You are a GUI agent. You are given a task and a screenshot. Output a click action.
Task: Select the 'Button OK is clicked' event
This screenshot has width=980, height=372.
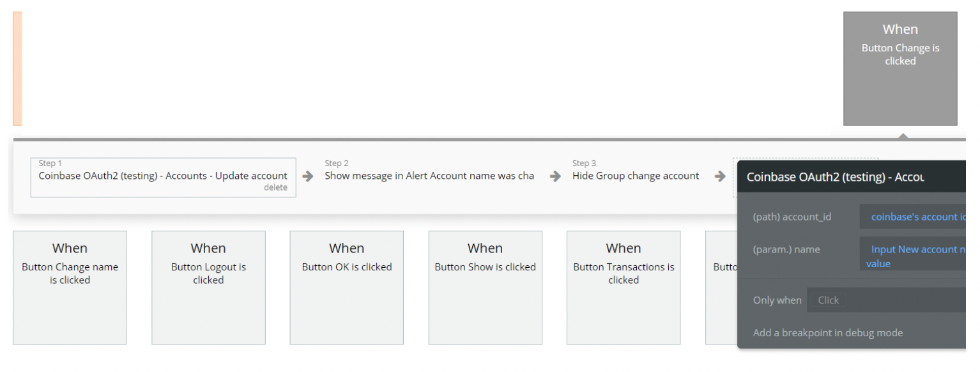click(347, 288)
